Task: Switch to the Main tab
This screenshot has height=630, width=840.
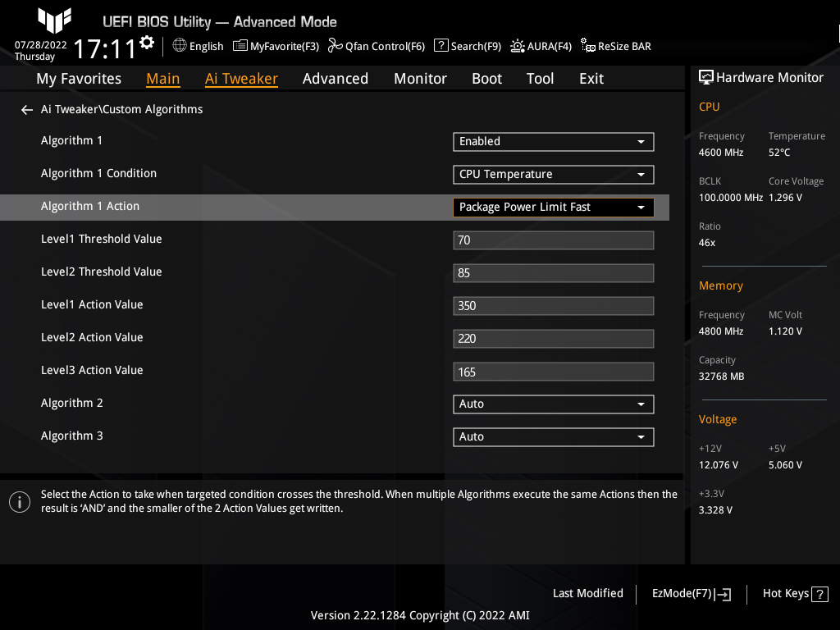Action: (x=163, y=79)
